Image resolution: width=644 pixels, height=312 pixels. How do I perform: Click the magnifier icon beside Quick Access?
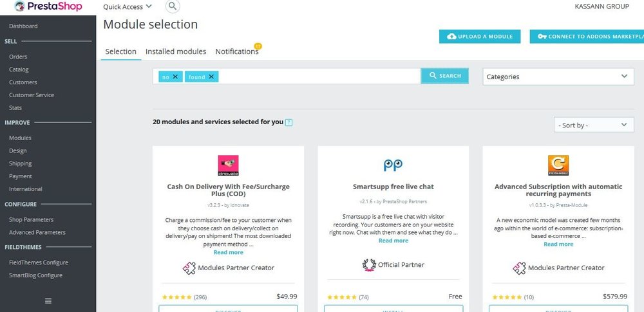[172, 7]
